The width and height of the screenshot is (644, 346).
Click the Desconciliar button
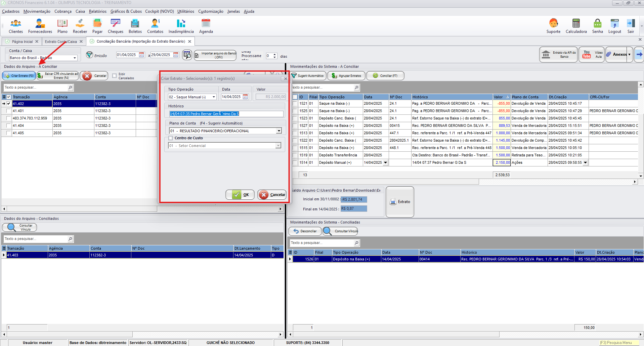click(305, 231)
